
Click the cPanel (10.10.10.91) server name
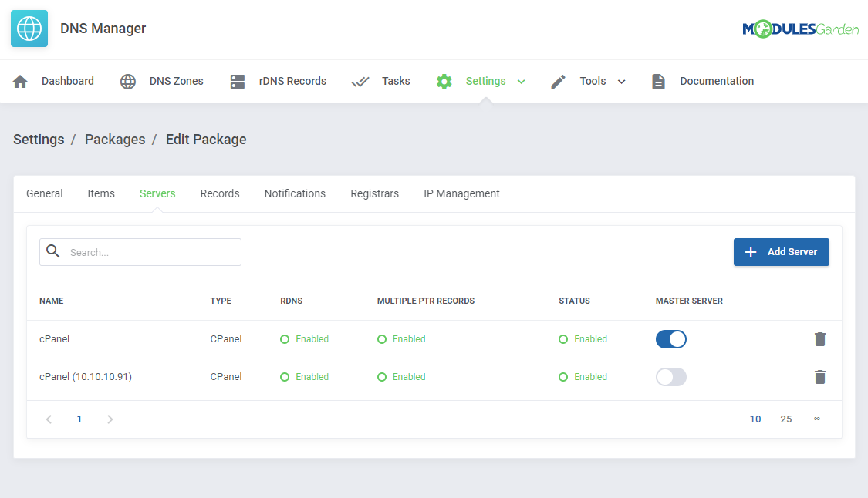[85, 376]
